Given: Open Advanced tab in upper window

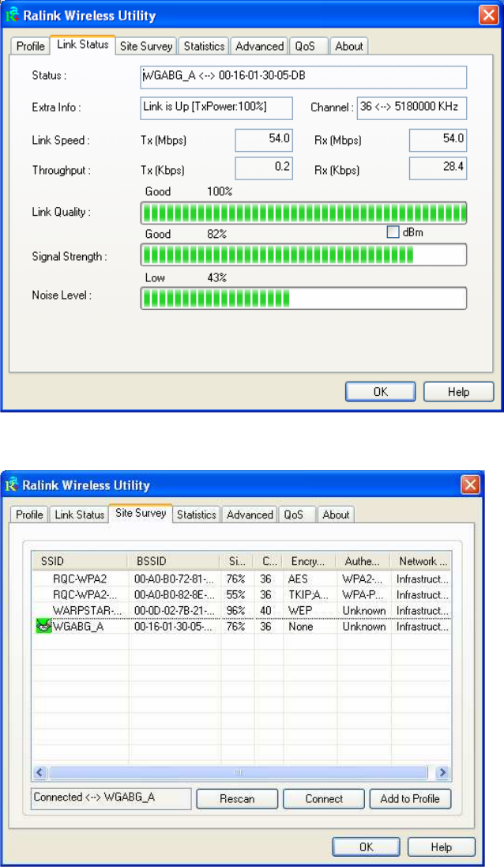Looking at the screenshot, I should pos(259,46).
